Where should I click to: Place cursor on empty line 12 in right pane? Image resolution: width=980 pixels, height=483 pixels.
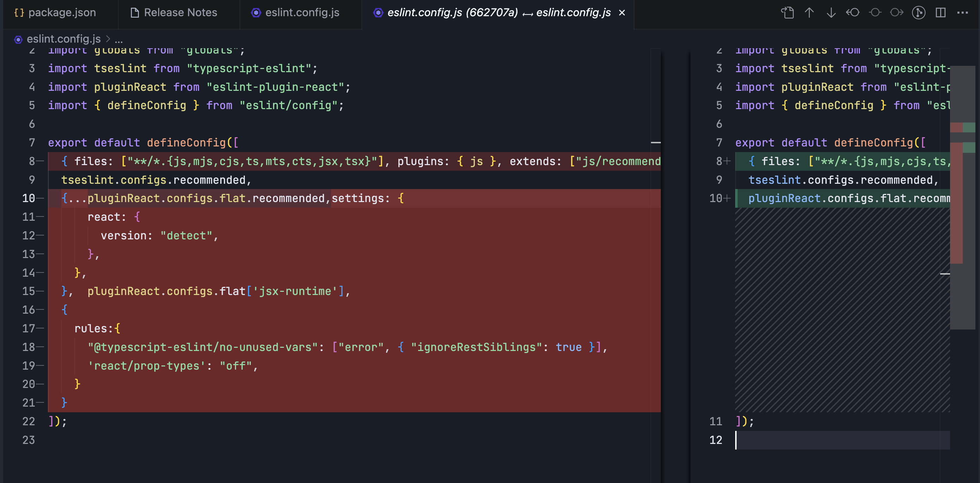click(843, 440)
